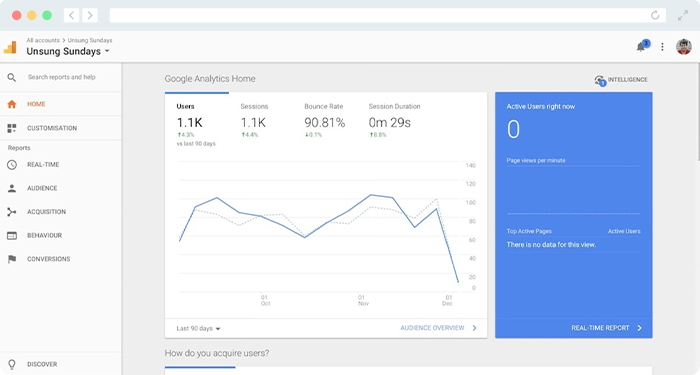
Task: Click the 'vs last 90 days' text
Action: pos(196,144)
